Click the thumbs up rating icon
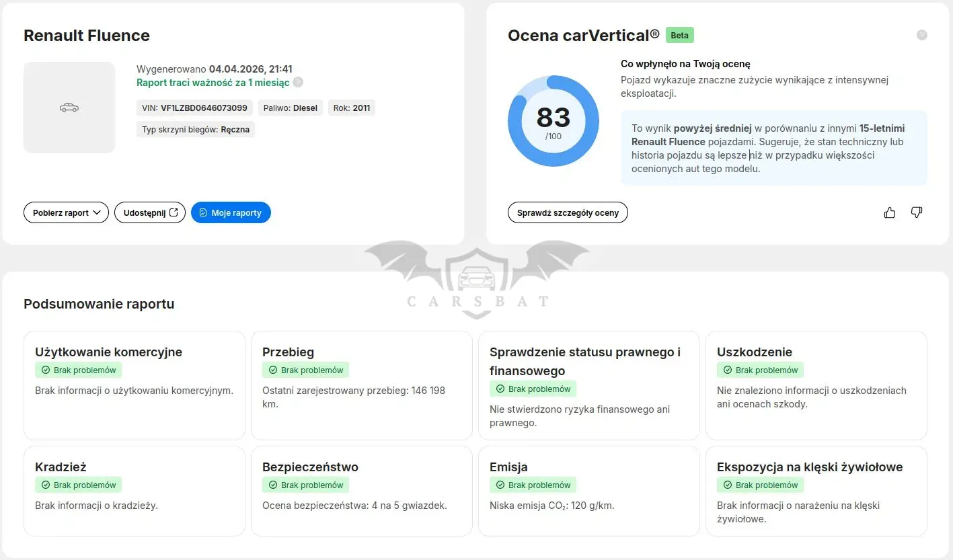Screen dimensions: 953x560 pyautogui.click(x=890, y=212)
